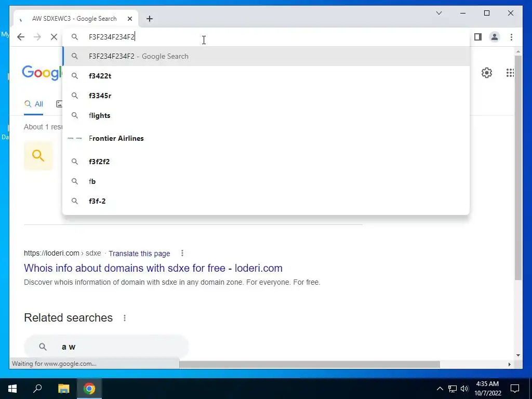
Task: Open the Whois info loderi.com result link
Action: pos(153,268)
